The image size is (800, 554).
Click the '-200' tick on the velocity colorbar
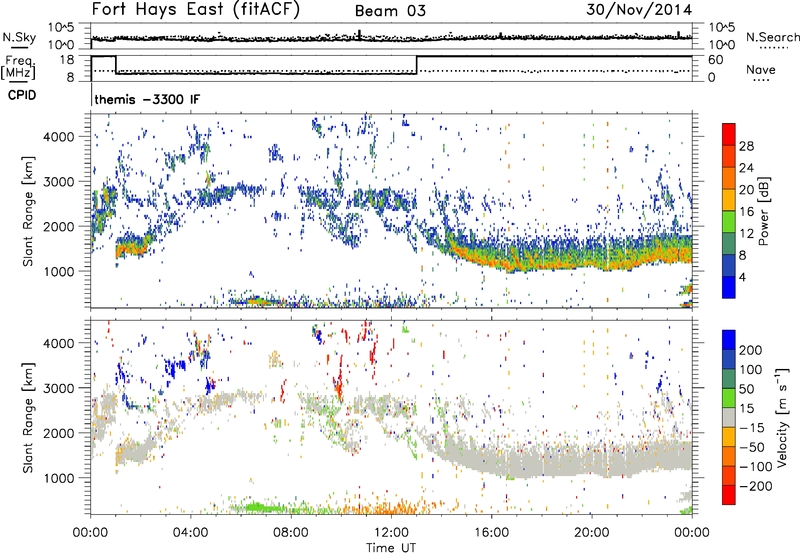pos(755,486)
